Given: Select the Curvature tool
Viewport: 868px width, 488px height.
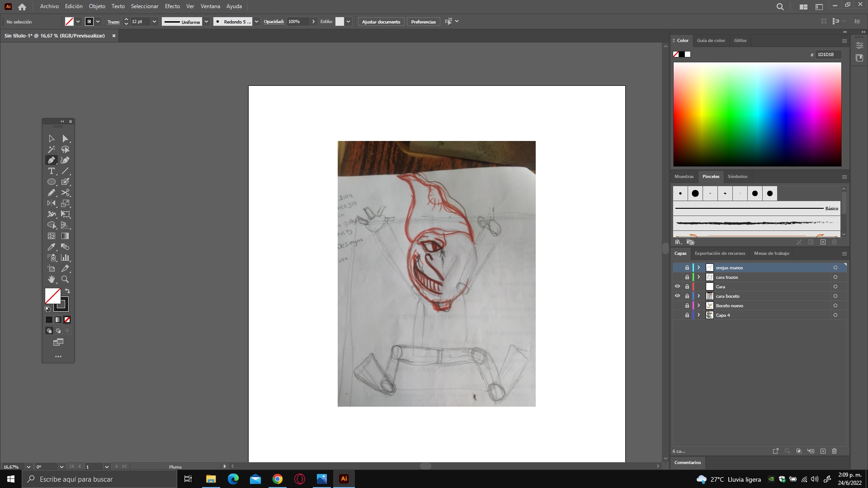Looking at the screenshot, I should point(65,160).
